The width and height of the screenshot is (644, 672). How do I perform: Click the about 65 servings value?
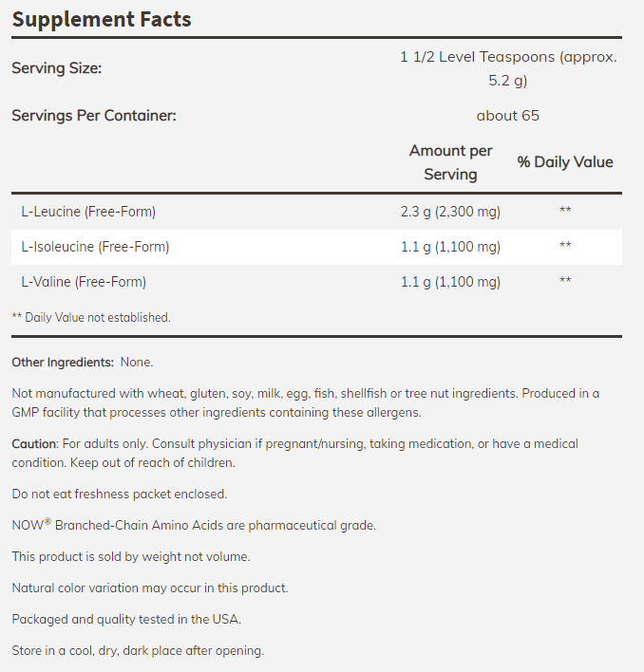(507, 116)
